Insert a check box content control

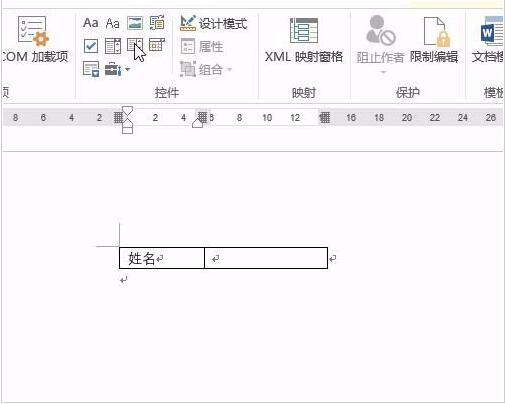pos(91,46)
